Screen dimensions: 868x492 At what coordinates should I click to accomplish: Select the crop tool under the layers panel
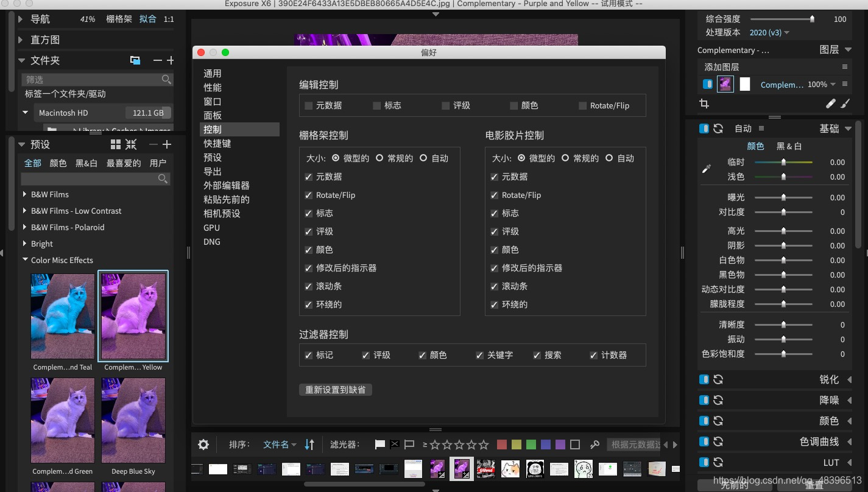(704, 104)
